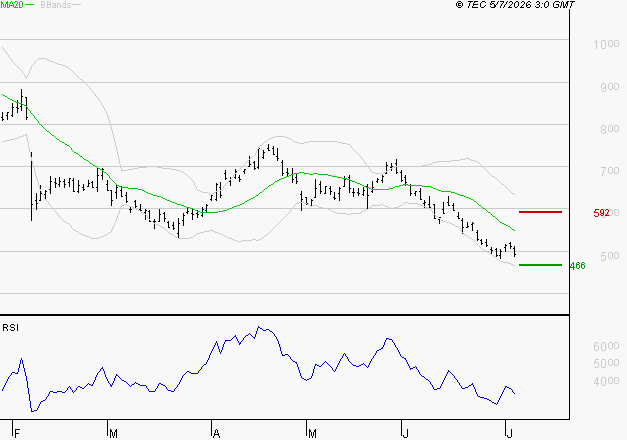Click the last J month marker
627x440 pixels.
point(509,434)
